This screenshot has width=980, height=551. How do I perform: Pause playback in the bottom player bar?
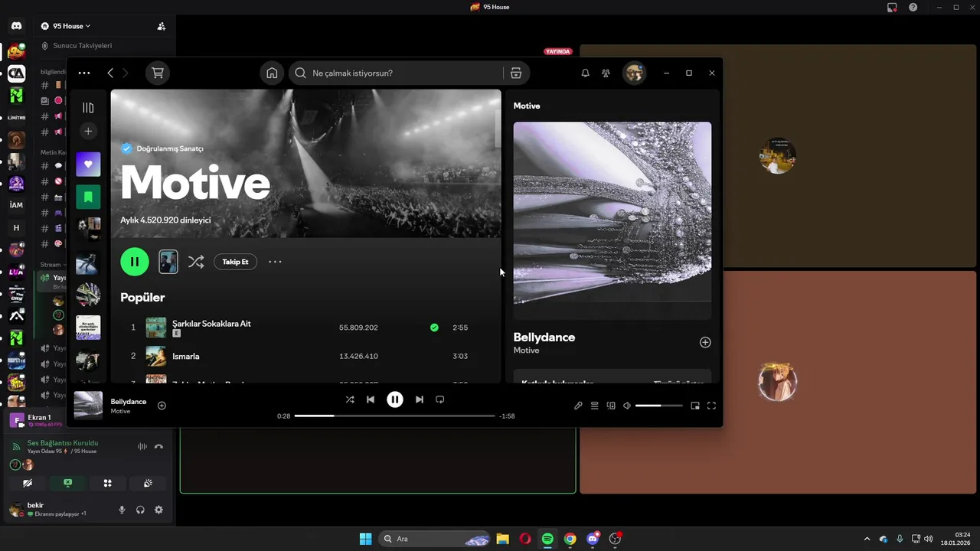click(395, 399)
